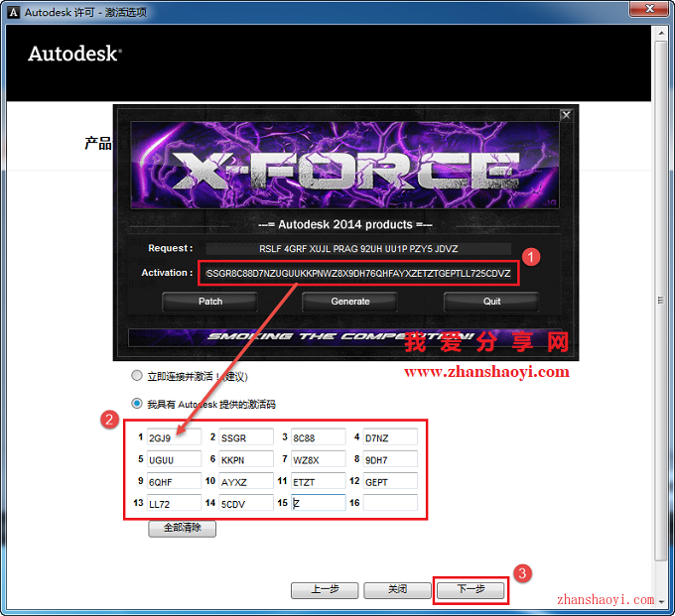This screenshot has height=616, width=675.
Task: Click activation code box 2 containing SSGR
Action: tap(246, 437)
